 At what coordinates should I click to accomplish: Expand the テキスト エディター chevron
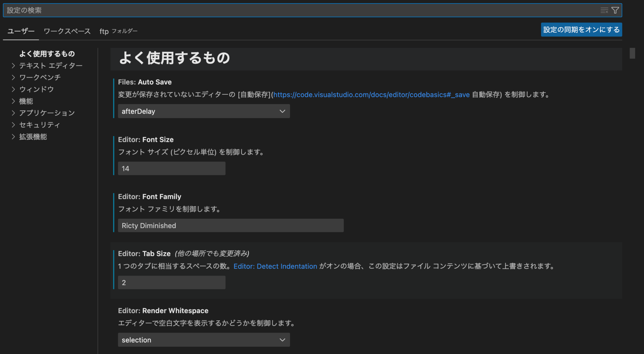coord(13,65)
